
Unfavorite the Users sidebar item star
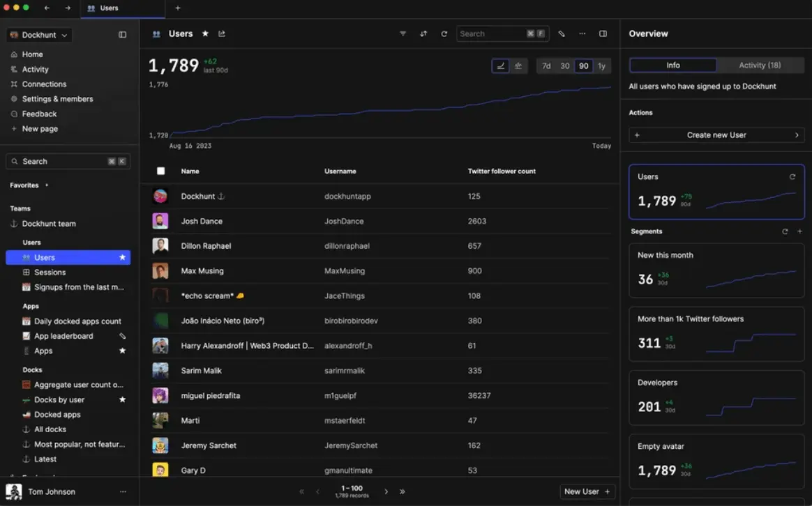122,257
